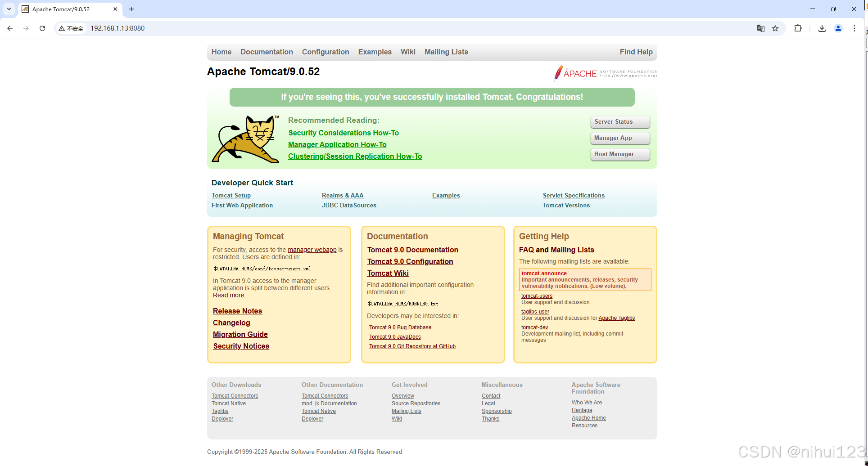Open Configuration in the navigation bar
Screen dimensions: 868x466
coord(325,52)
